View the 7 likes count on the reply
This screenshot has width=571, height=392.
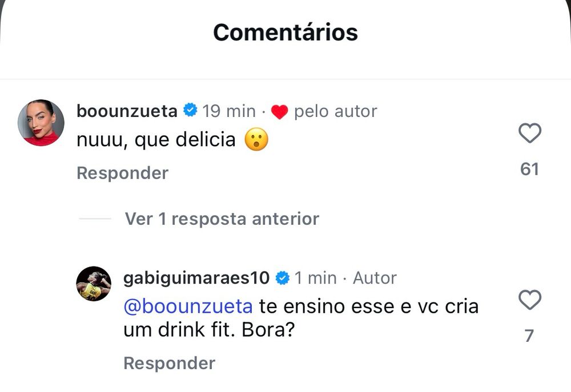click(529, 336)
